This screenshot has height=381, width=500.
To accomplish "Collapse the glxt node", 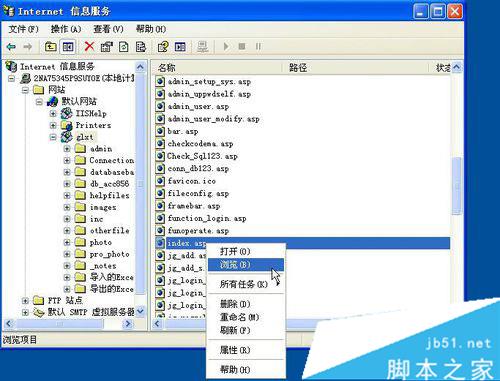I will coord(53,137).
